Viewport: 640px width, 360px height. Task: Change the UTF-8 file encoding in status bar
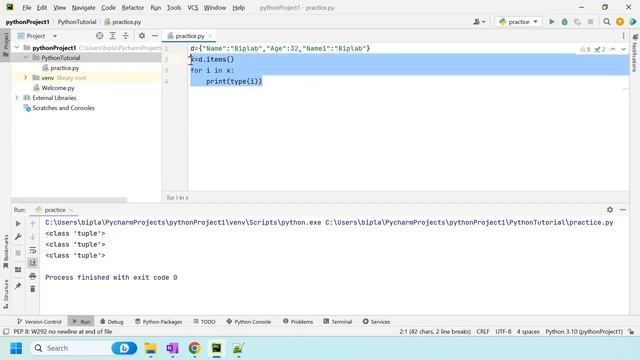click(x=503, y=331)
